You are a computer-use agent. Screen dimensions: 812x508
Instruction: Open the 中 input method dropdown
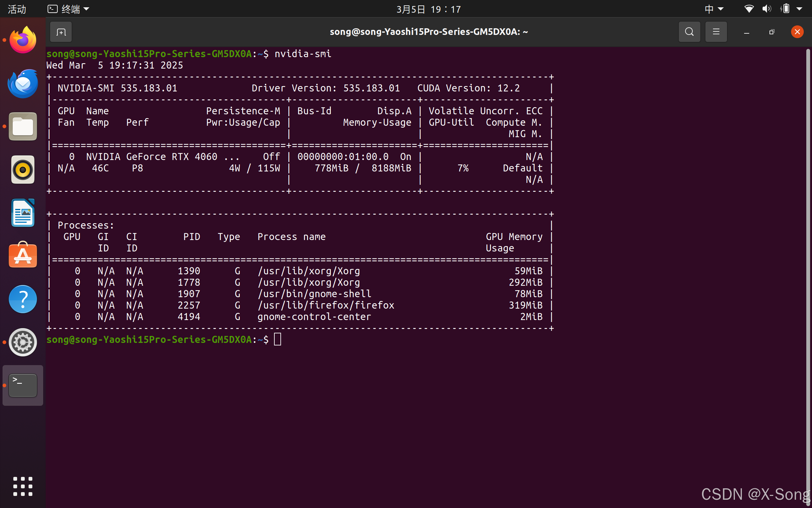tap(714, 9)
